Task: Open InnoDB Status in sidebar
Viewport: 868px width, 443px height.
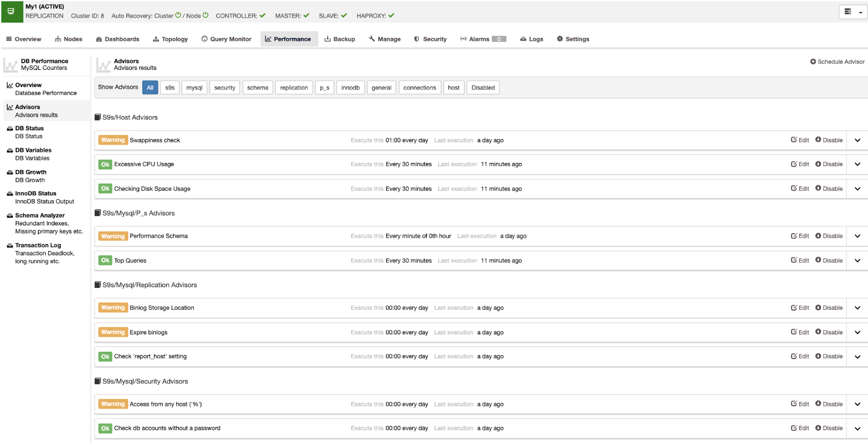Action: point(46,197)
